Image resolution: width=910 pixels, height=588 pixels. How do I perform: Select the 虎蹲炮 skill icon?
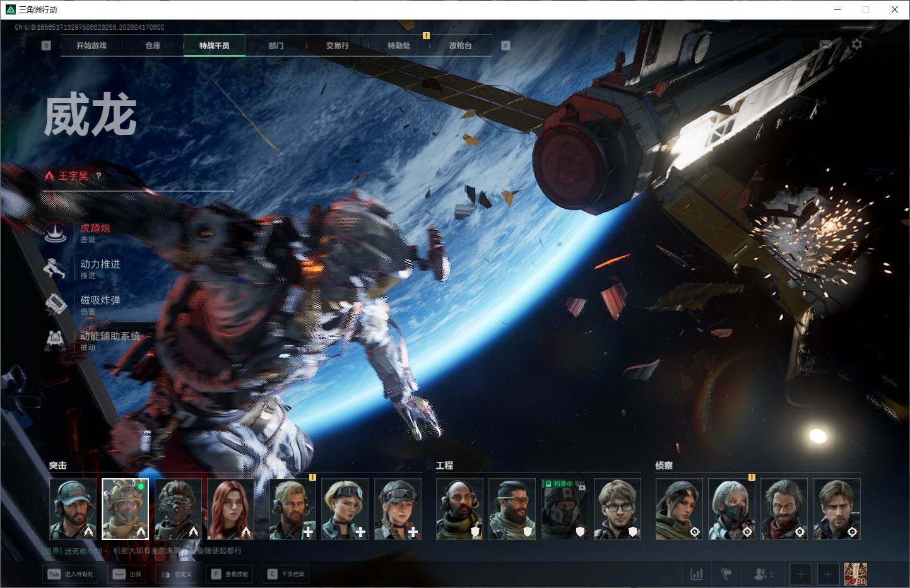(x=56, y=233)
